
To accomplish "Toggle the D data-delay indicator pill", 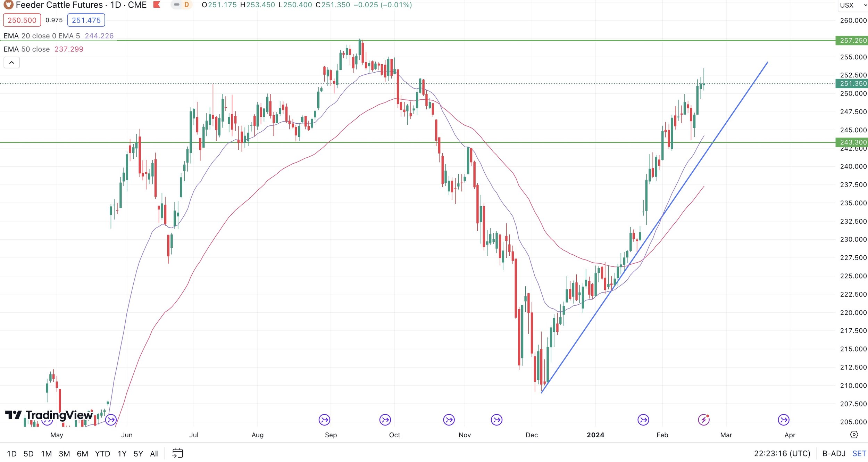I will coord(186,5).
